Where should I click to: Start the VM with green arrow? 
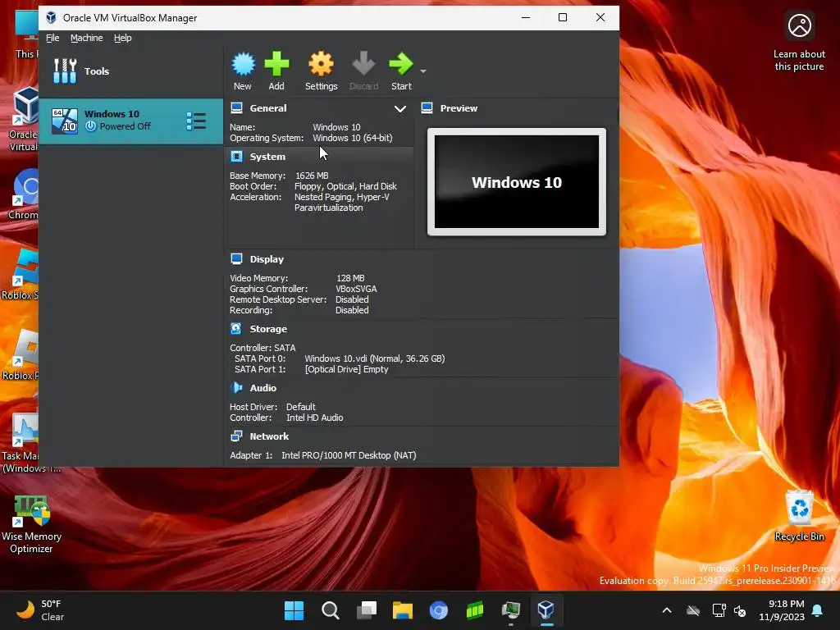point(400,64)
